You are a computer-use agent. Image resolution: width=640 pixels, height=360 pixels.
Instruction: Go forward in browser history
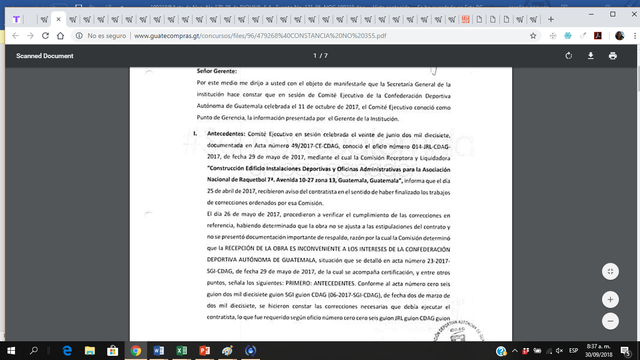30,36
